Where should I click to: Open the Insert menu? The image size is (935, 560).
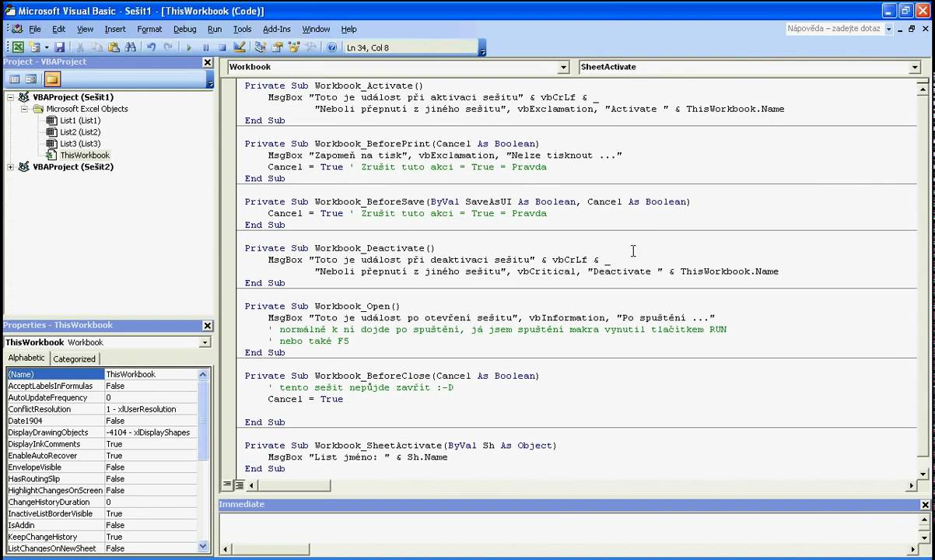coord(115,29)
